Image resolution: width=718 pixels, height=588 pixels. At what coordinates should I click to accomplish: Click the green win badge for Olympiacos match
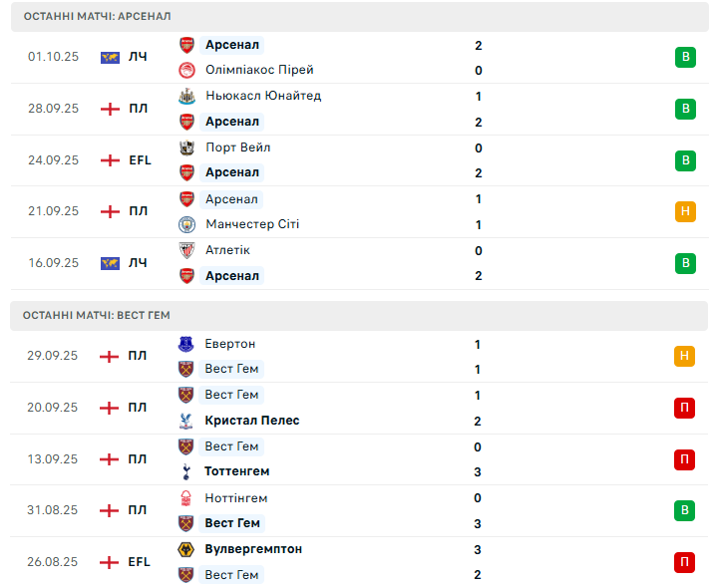[x=685, y=57]
